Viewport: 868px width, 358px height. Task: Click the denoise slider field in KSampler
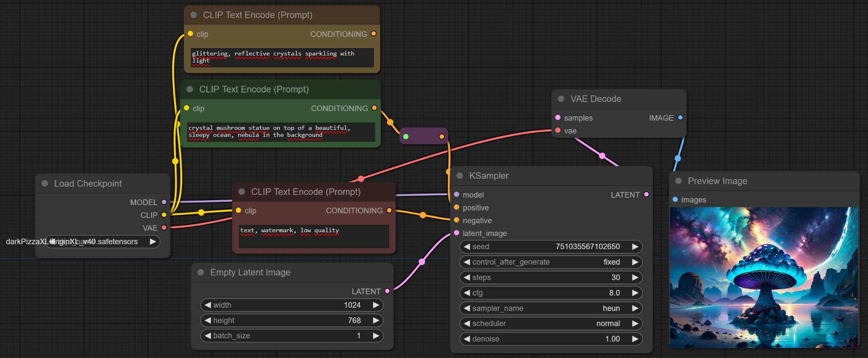click(x=550, y=339)
